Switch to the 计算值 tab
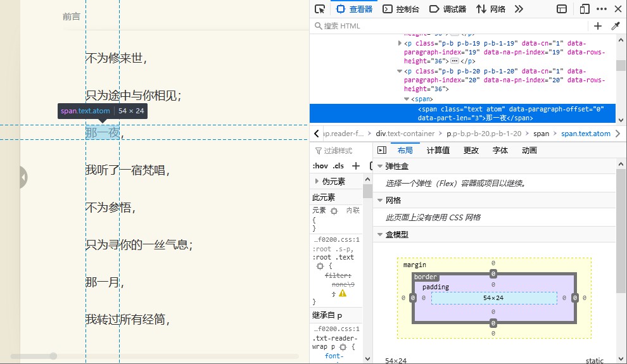 [438, 150]
